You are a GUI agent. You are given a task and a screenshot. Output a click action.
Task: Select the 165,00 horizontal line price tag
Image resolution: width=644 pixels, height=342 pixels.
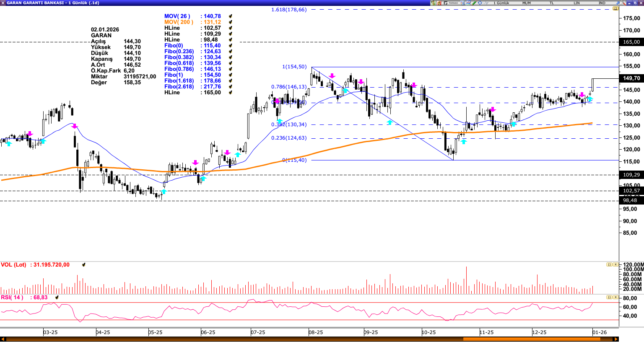[x=631, y=42]
